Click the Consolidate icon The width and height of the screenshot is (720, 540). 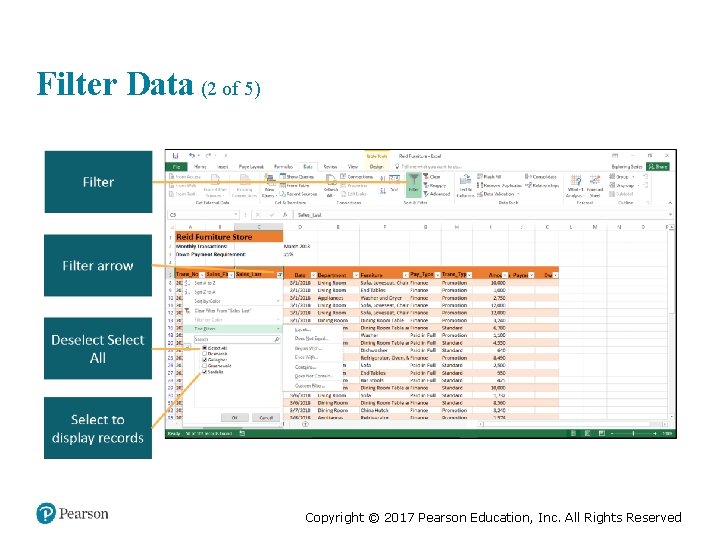click(528, 177)
